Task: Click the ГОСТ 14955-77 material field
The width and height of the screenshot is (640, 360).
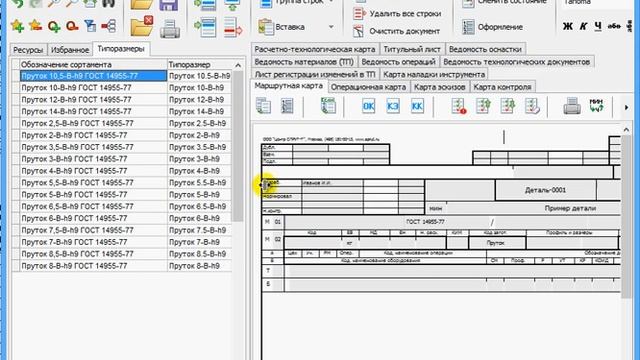Action: tap(425, 222)
